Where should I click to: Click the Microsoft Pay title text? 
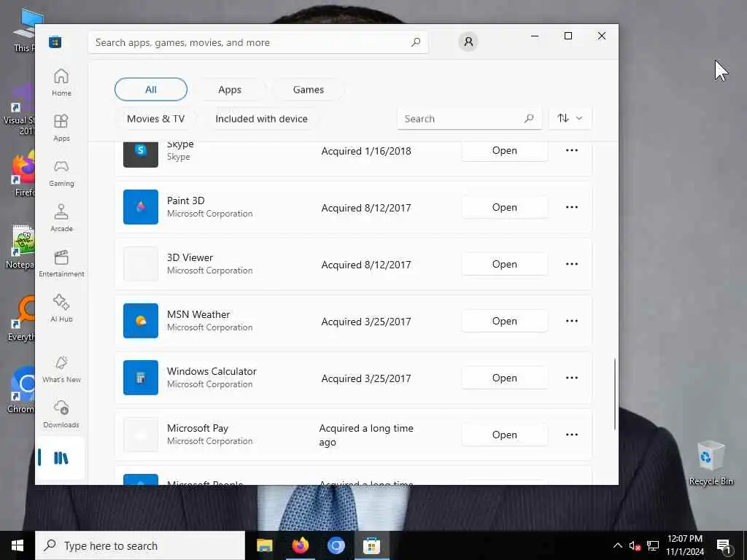[x=197, y=428]
